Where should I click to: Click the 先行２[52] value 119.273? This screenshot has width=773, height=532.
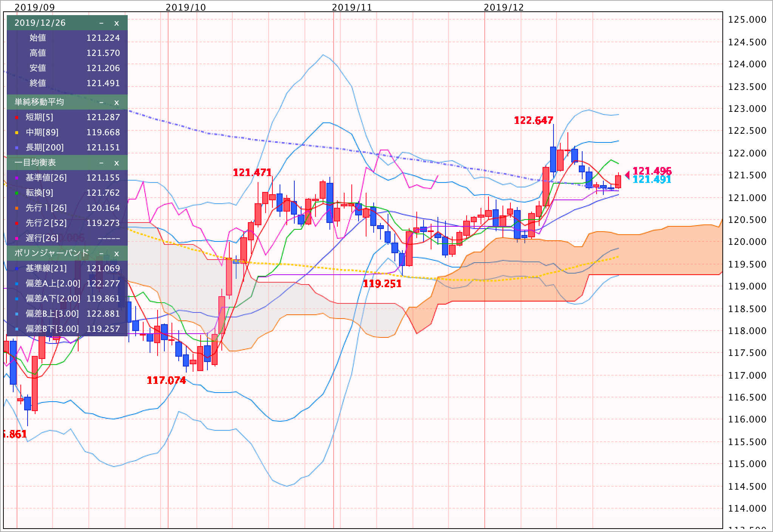[103, 223]
